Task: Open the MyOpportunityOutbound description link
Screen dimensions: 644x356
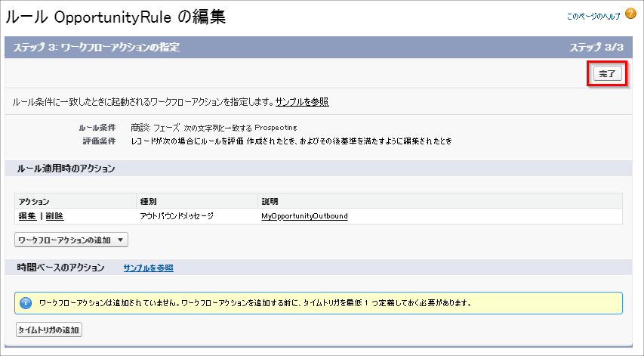Action: click(x=304, y=216)
